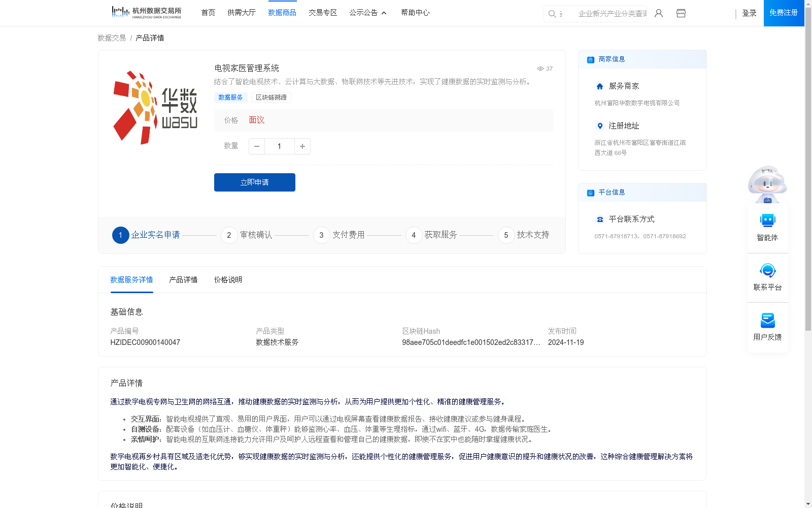Screen dimensions: 812x508
Task: Click step 5 技术支持
Action: pyautogui.click(x=524, y=235)
